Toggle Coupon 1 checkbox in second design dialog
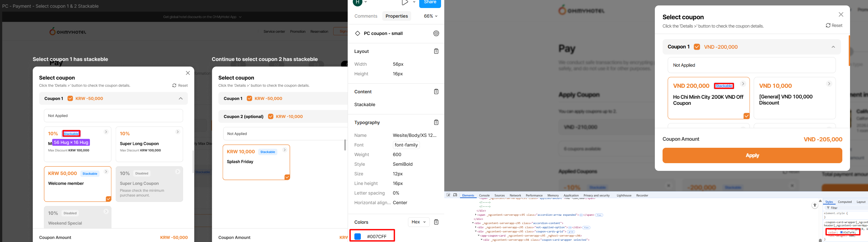 [x=249, y=99]
